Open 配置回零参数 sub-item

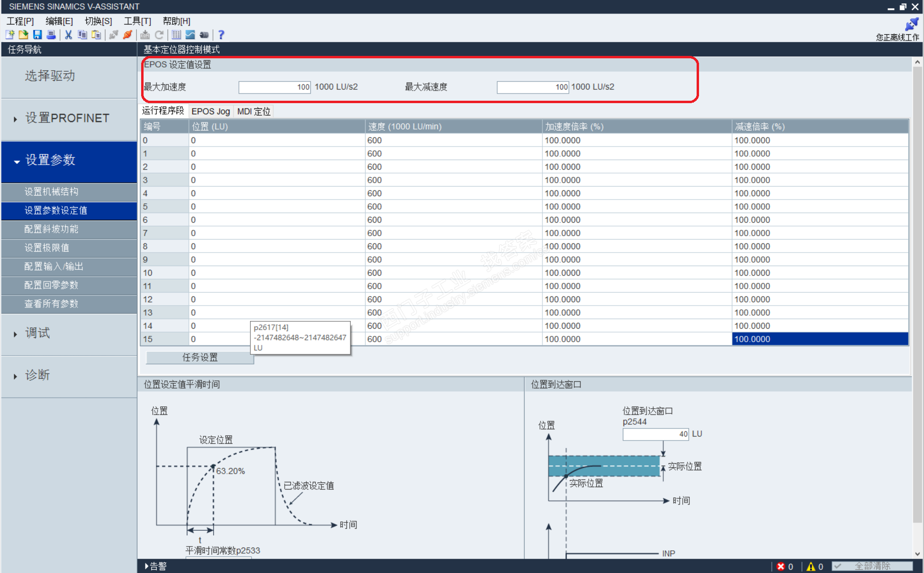(69, 285)
